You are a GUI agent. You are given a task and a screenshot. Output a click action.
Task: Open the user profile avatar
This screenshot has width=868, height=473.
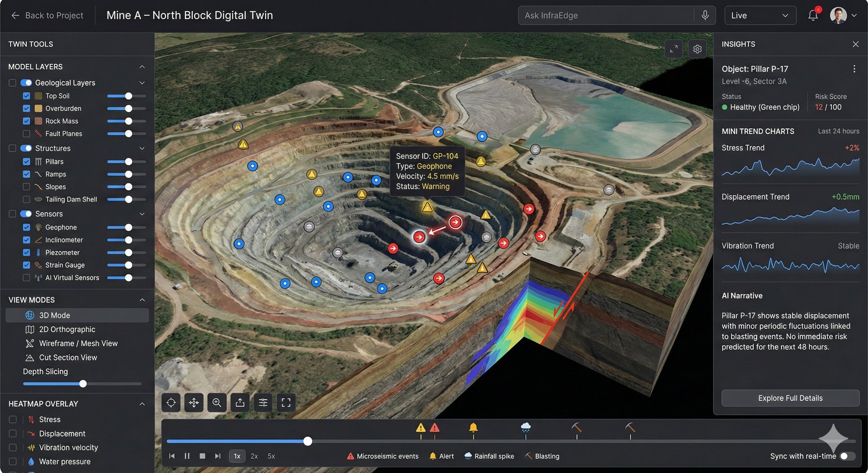[x=838, y=15]
